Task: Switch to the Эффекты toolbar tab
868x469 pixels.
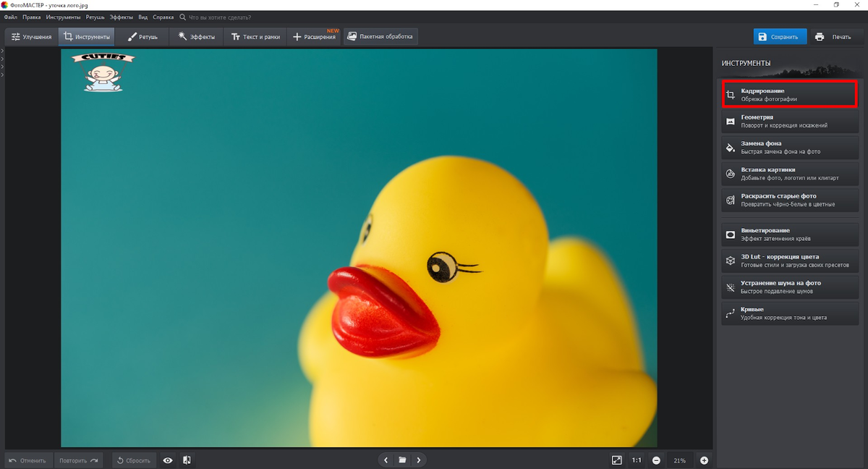Action: tap(197, 37)
